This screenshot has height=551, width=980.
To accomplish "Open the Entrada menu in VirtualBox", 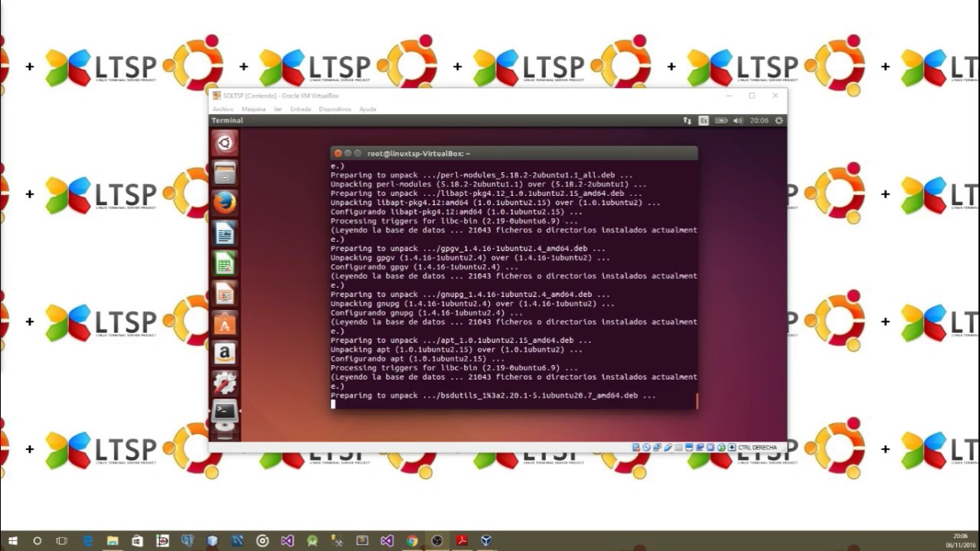I will point(301,109).
